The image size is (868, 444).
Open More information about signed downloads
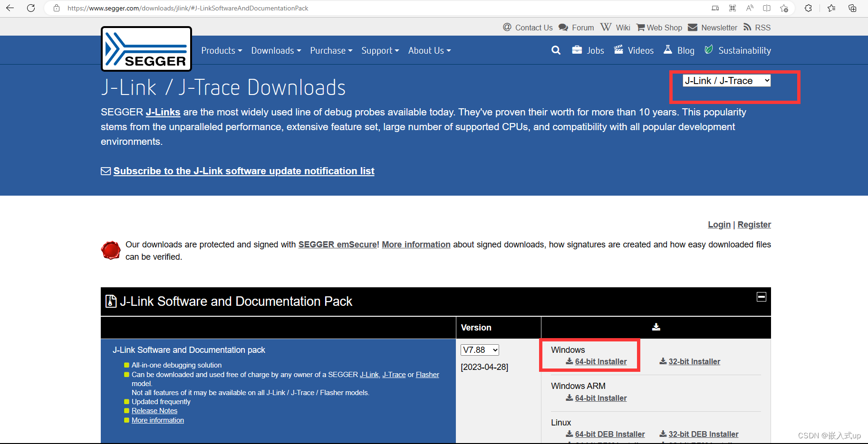[416, 245]
